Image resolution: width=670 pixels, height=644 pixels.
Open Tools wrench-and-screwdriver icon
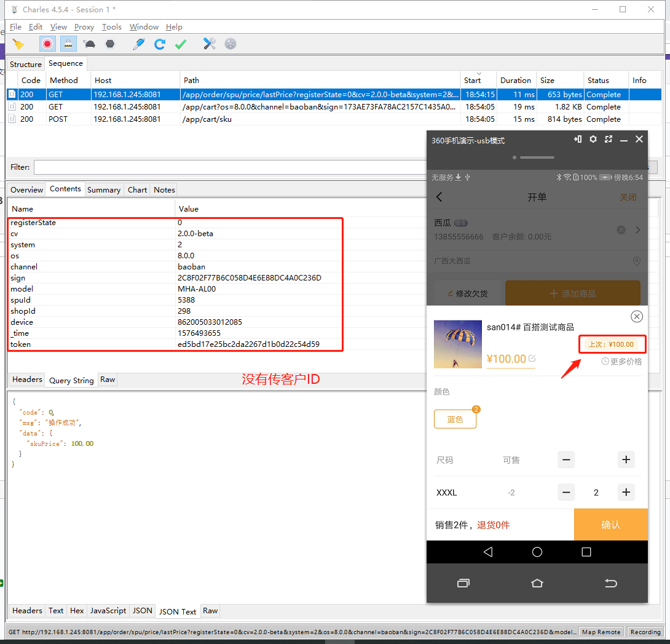point(210,44)
